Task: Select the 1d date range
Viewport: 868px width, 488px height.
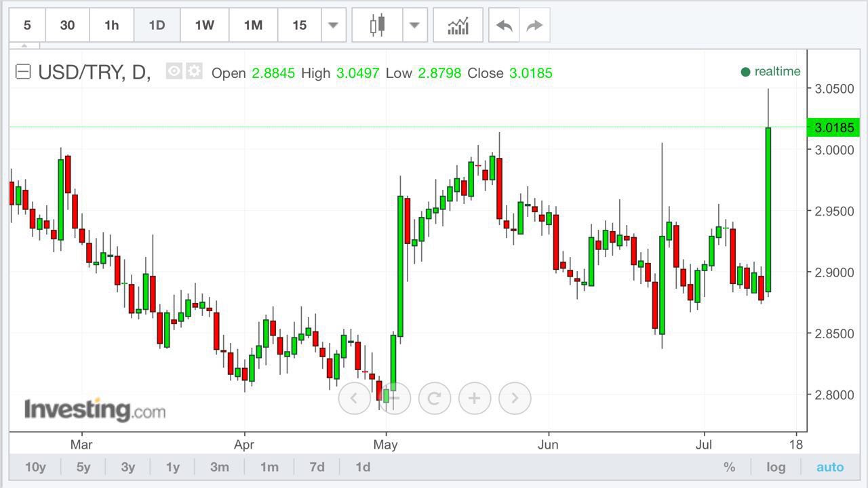Action: (x=363, y=467)
